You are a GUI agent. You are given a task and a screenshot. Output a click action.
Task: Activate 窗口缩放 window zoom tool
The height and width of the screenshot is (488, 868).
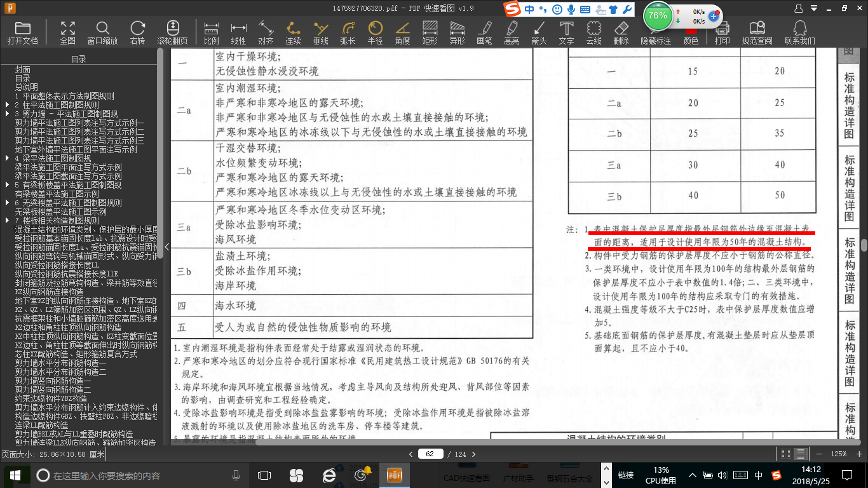point(102,32)
